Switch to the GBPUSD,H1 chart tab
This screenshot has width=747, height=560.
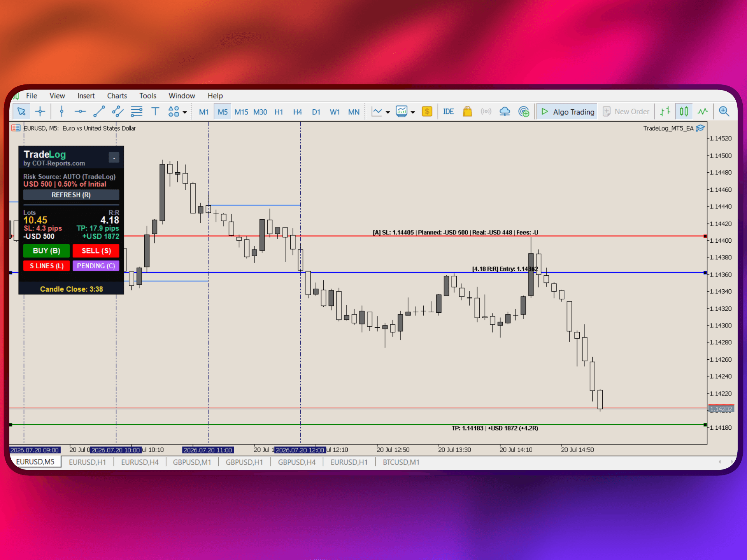click(244, 462)
